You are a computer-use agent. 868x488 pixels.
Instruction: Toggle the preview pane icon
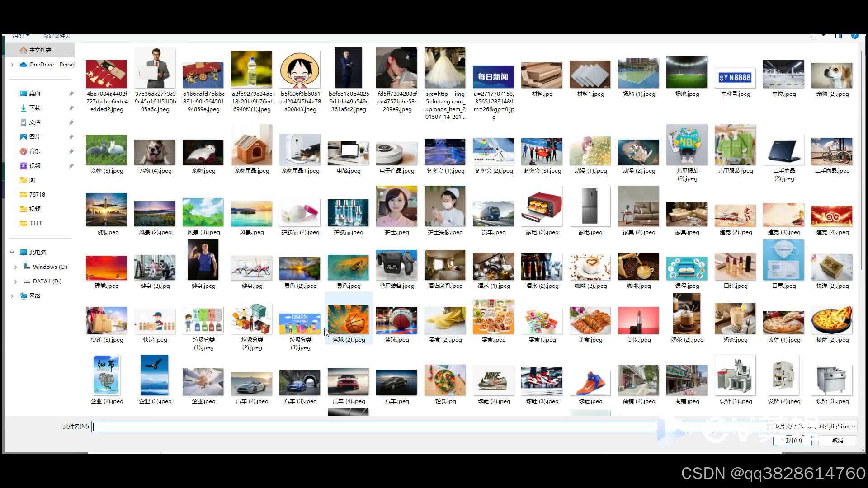pyautogui.click(x=839, y=36)
